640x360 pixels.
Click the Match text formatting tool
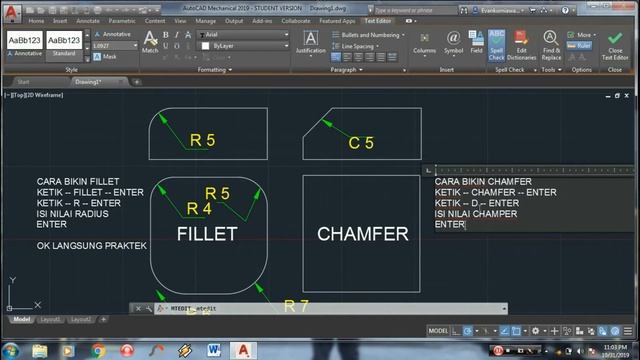[x=150, y=42]
